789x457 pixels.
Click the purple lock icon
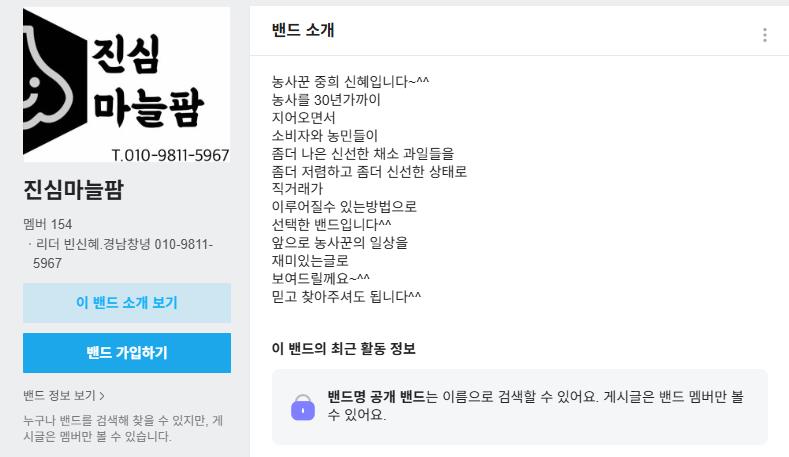pos(303,408)
